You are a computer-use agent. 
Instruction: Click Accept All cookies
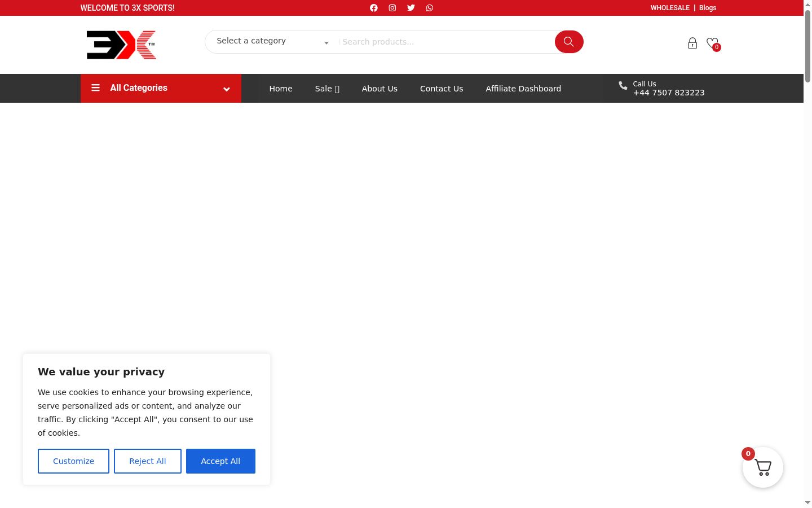[220, 461]
